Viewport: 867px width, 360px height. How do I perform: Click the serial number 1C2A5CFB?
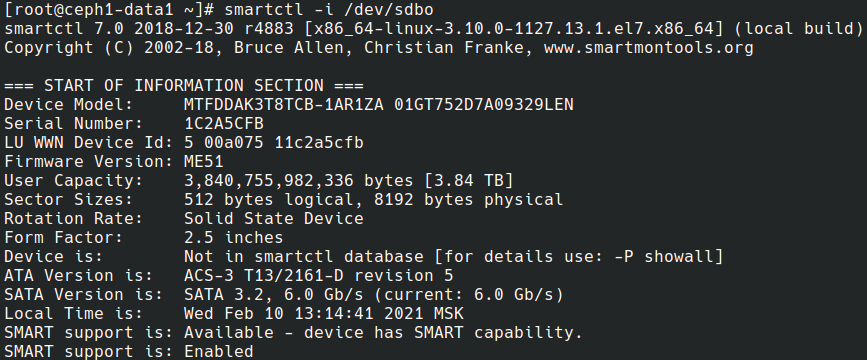[224, 123]
